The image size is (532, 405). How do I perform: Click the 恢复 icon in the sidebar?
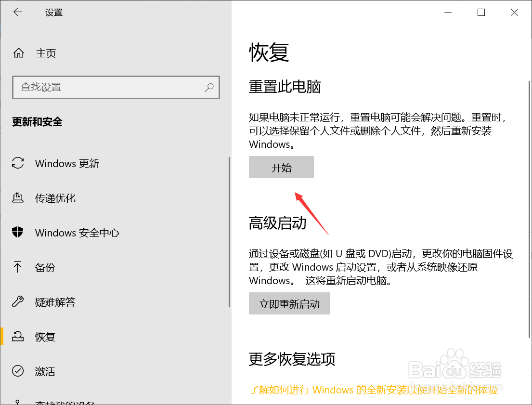pyautogui.click(x=17, y=337)
